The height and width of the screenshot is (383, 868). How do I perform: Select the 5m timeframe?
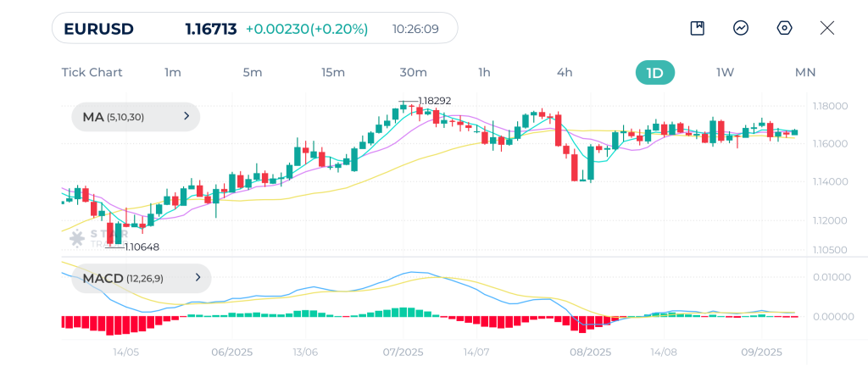point(253,73)
